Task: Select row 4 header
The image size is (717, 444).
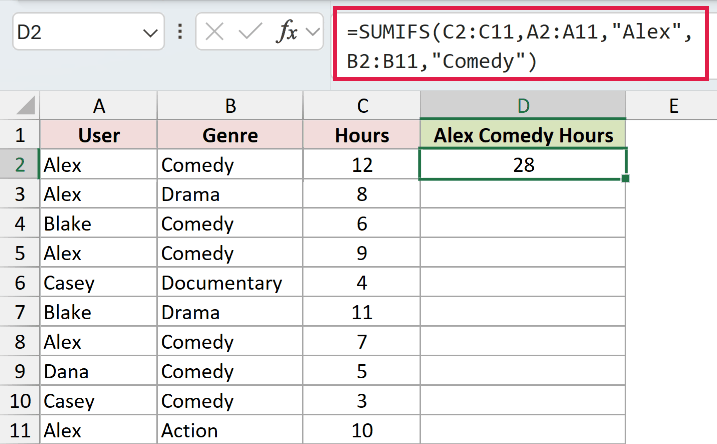Action: [20, 224]
